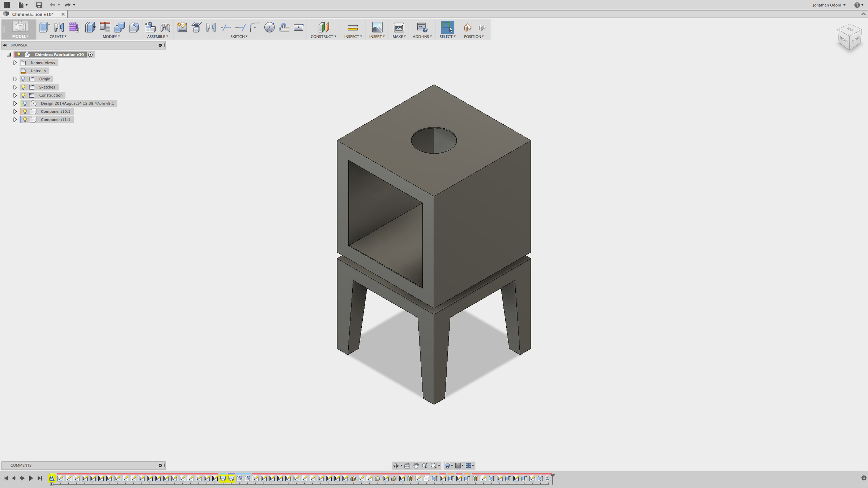Select the Create Sketch icon
The image size is (868, 488).
point(182,27)
